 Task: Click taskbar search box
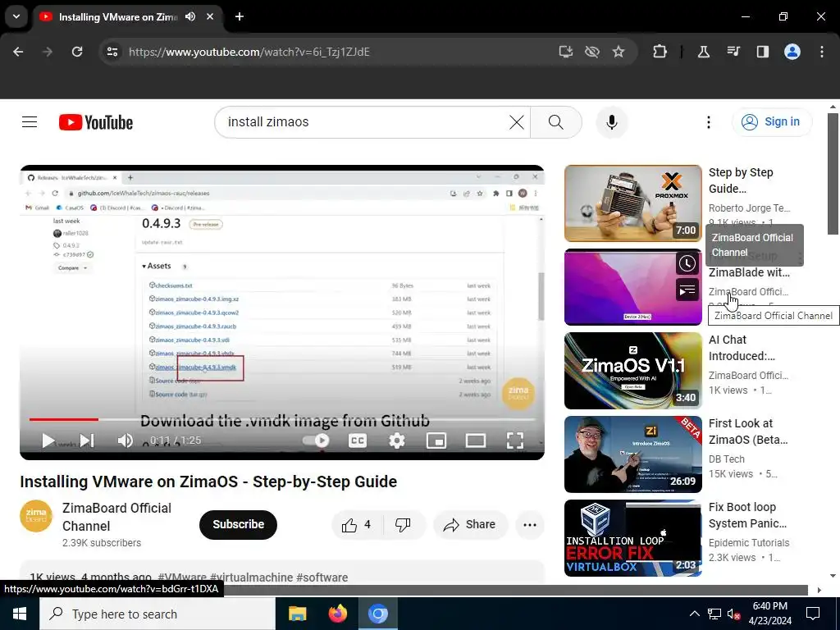coord(157,614)
